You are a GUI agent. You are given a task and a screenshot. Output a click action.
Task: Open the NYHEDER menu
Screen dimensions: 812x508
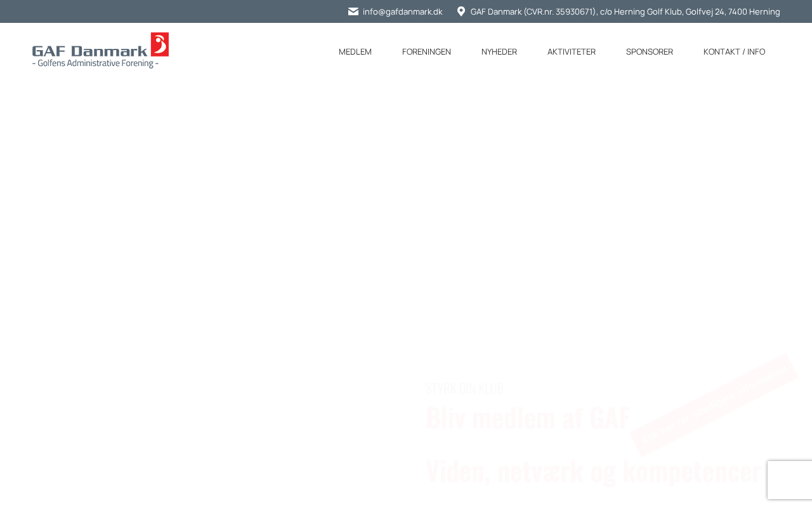[499, 51]
